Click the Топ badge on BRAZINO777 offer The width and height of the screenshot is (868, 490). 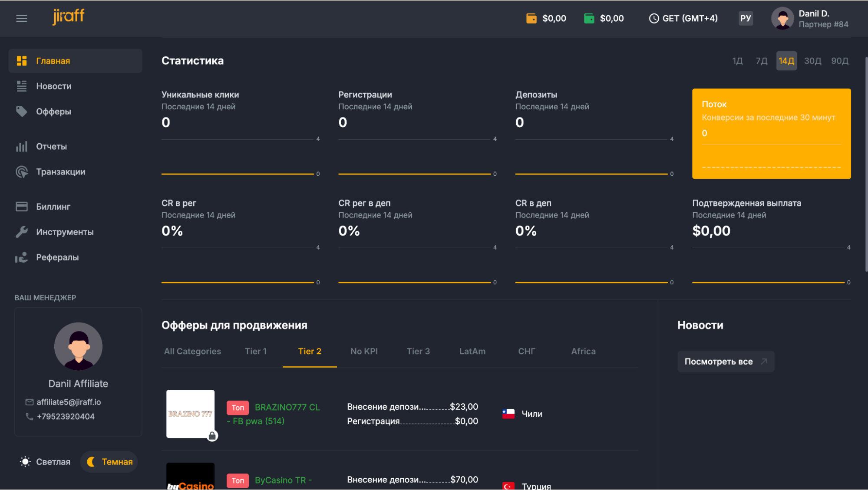(238, 408)
